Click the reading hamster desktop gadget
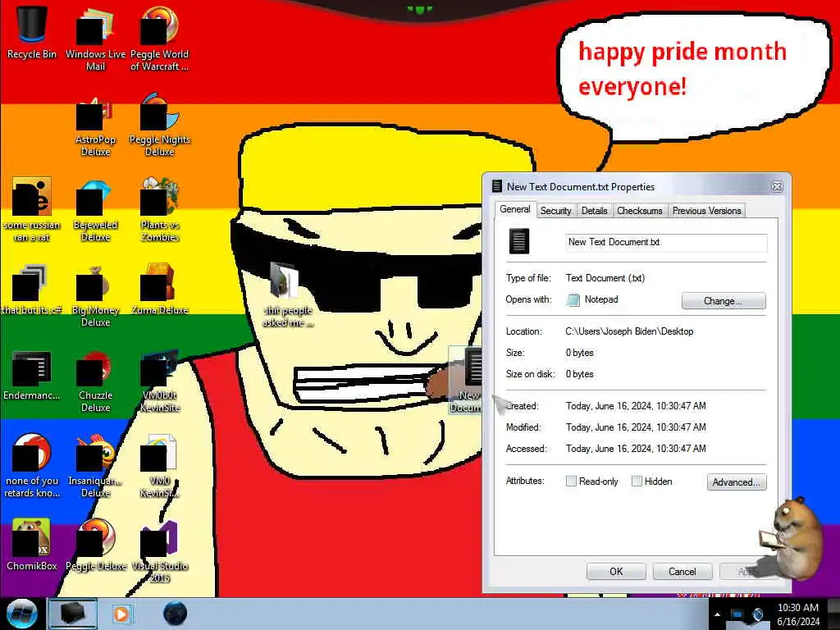840x630 pixels. coord(792,538)
